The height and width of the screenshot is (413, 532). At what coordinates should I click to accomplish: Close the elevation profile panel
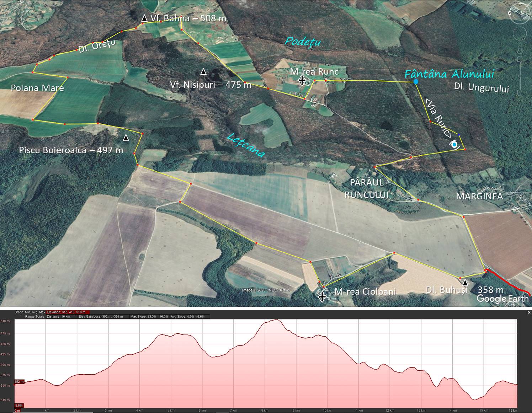[529, 312]
